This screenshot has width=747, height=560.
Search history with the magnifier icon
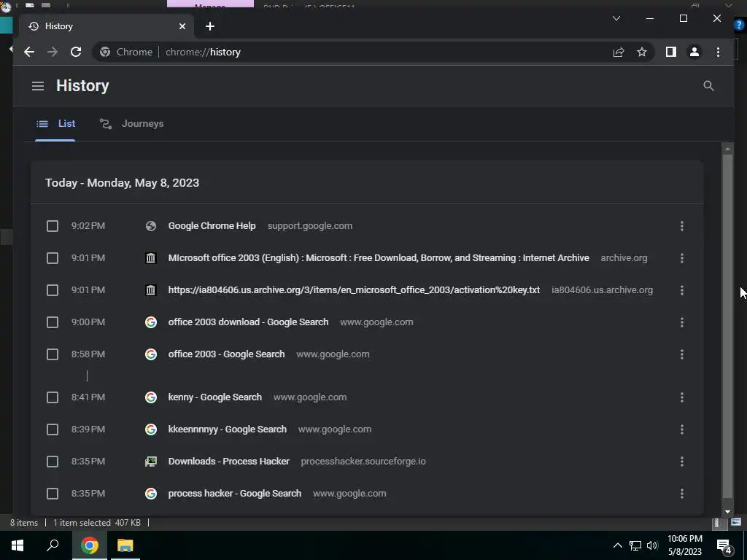[x=708, y=86]
